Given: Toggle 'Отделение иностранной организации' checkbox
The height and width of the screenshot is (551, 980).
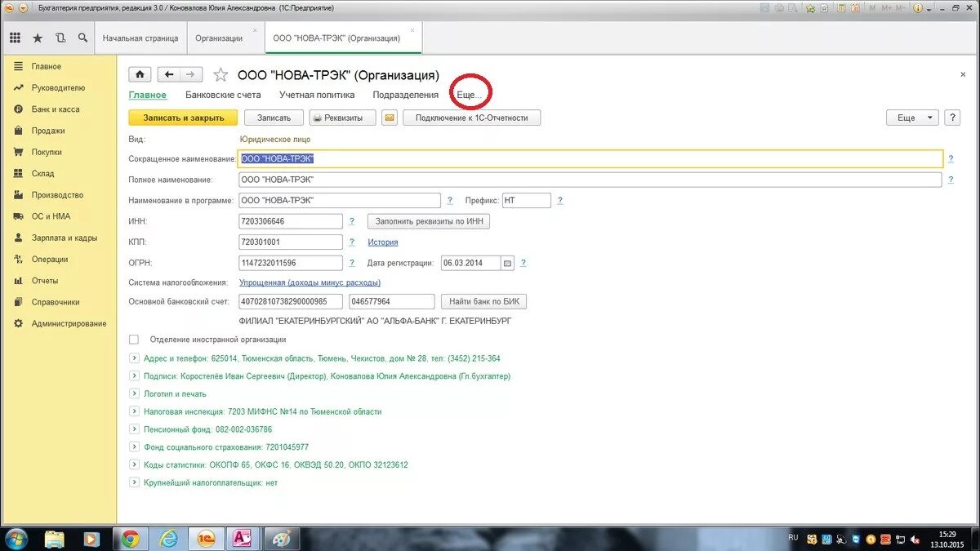Looking at the screenshot, I should click(x=134, y=340).
